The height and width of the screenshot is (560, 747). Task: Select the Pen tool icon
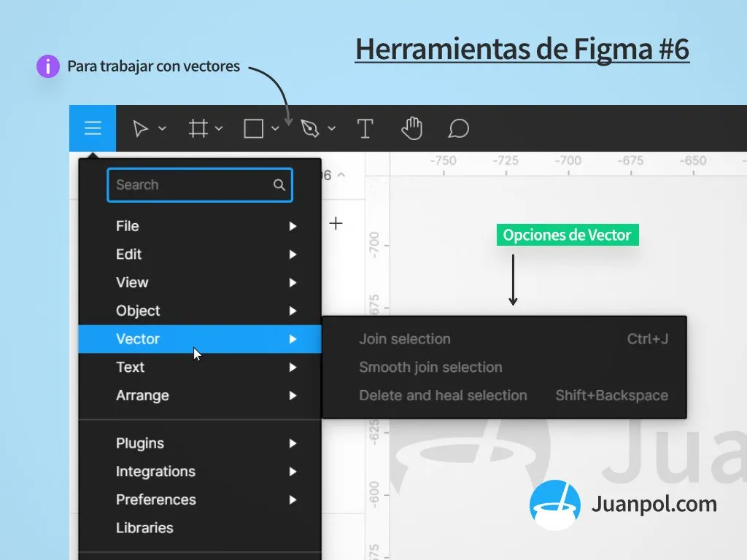(309, 128)
